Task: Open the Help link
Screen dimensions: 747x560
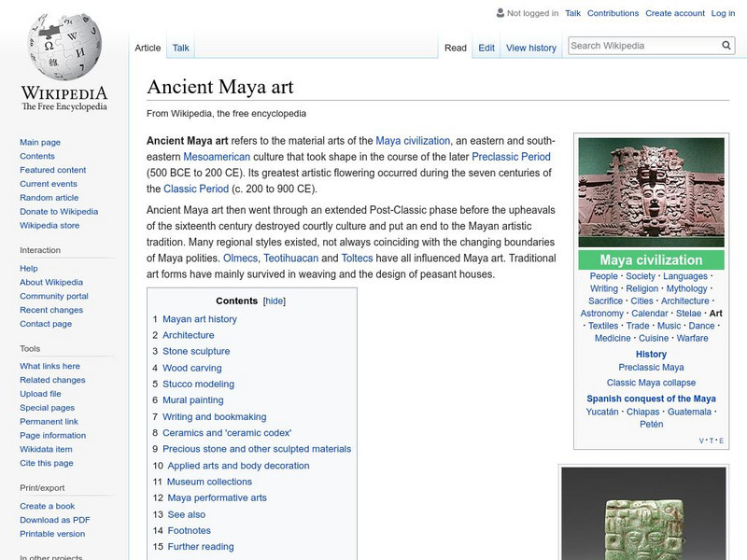Action: tap(29, 268)
